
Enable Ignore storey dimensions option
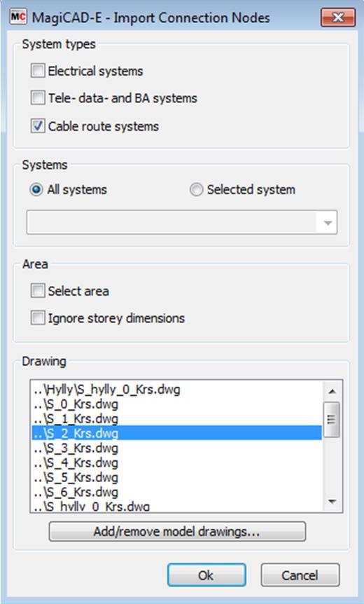click(38, 318)
